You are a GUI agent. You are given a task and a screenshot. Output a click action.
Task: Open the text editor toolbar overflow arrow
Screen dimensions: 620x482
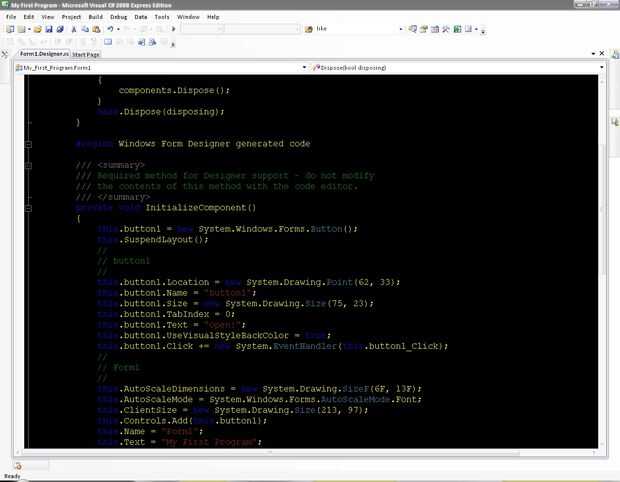pyautogui.click(x=173, y=44)
